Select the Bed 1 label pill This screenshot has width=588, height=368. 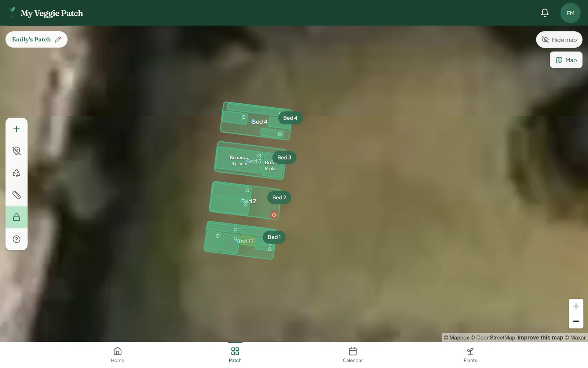(x=274, y=237)
